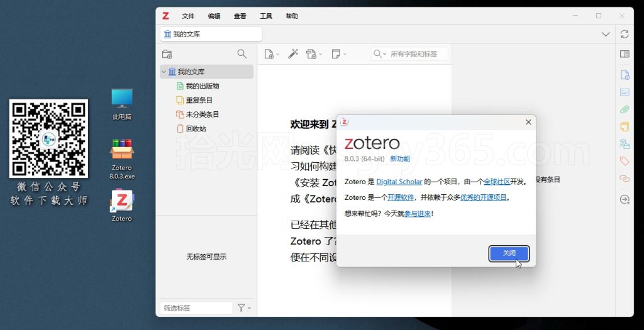
Task: Open the Digital Scholar link
Action: pos(399,182)
